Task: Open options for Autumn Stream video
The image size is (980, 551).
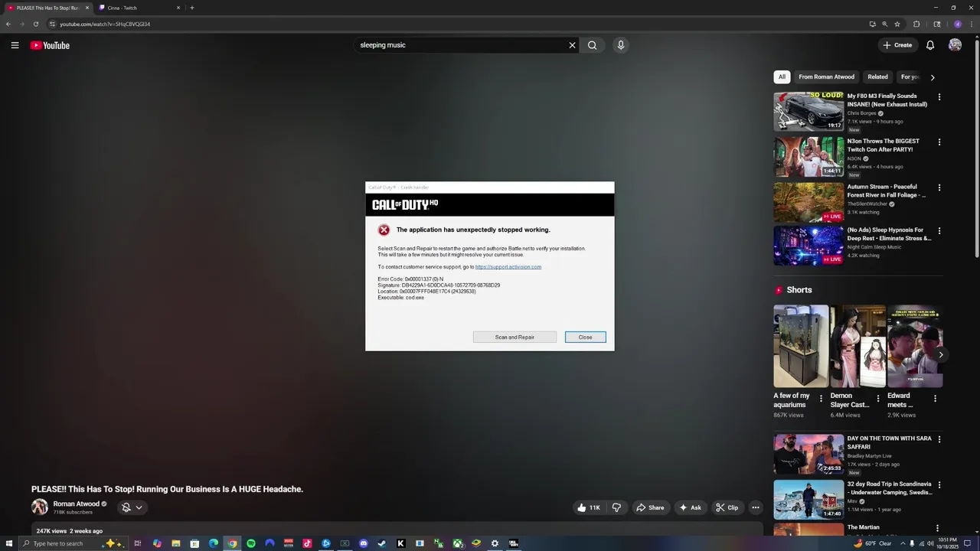Action: pyautogui.click(x=939, y=187)
